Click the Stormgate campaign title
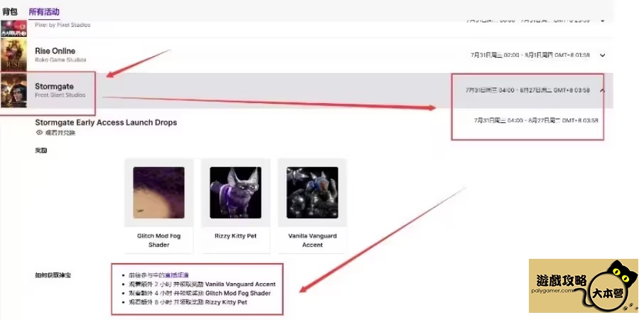Viewport: 644px width, 320px height. click(54, 86)
